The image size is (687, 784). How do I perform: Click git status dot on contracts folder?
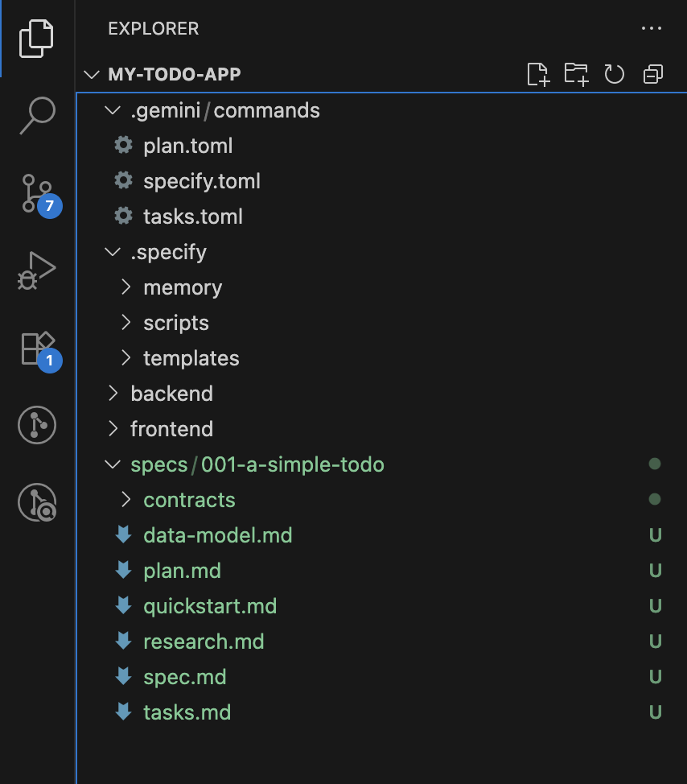coord(655,499)
